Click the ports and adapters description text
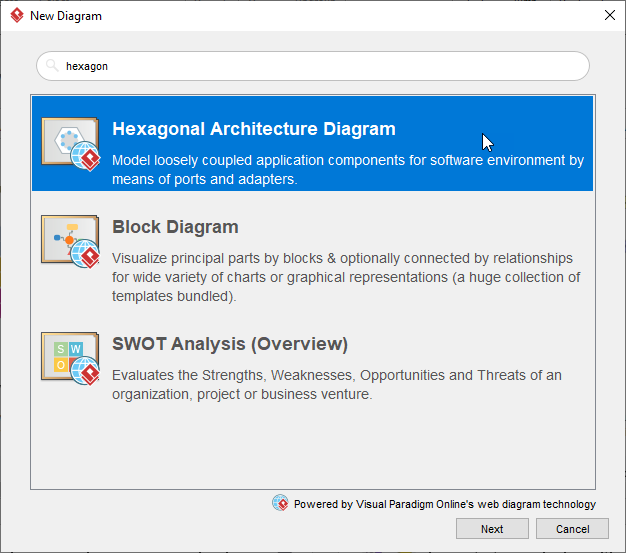Screen dimensions: 626x553 [x=347, y=170]
